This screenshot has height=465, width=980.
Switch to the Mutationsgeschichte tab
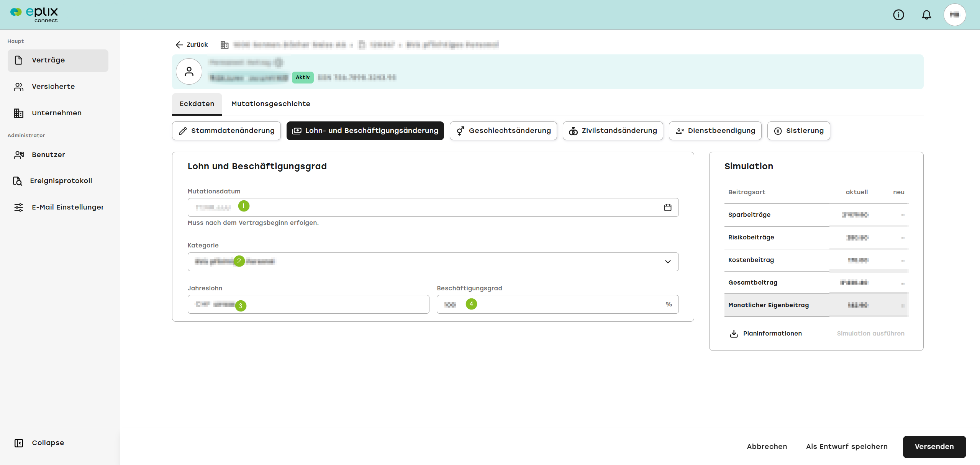point(271,104)
